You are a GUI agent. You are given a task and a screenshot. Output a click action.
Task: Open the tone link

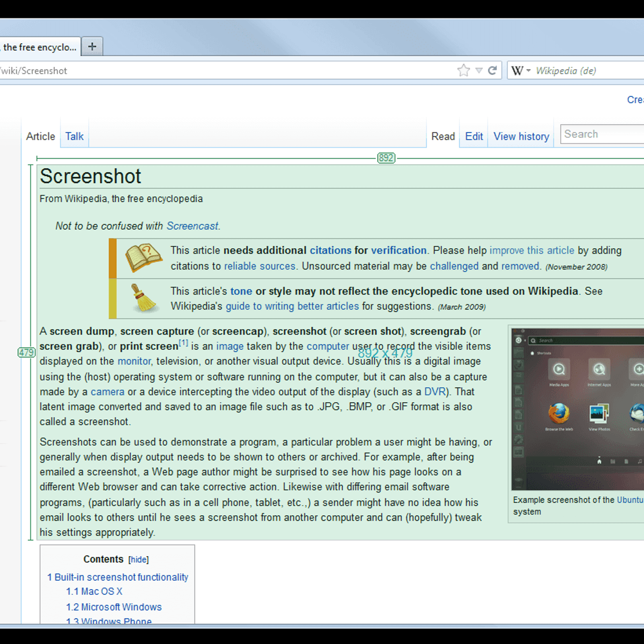click(x=241, y=291)
